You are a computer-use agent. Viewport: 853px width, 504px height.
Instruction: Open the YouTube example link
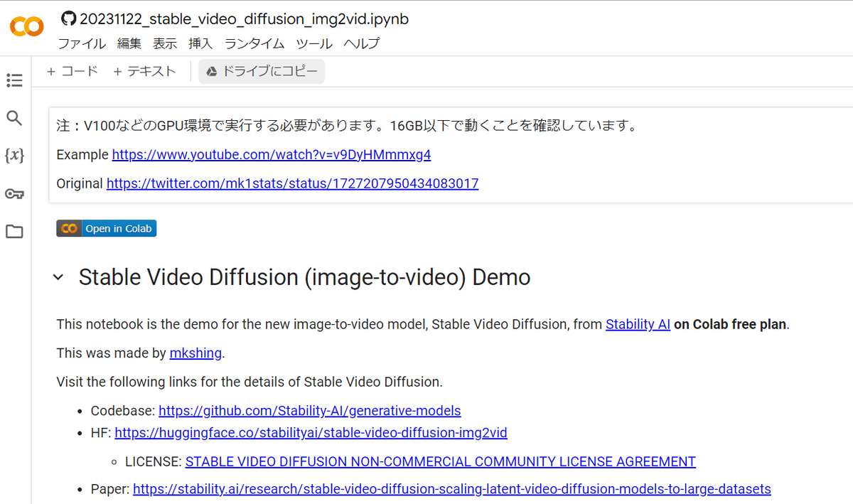pos(272,154)
